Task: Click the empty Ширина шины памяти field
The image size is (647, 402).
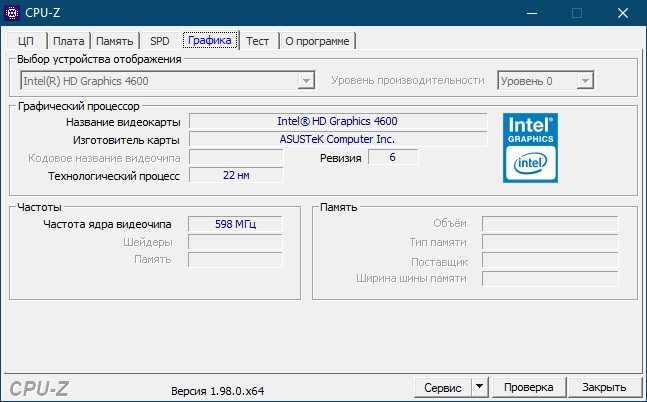Action: (x=550, y=279)
